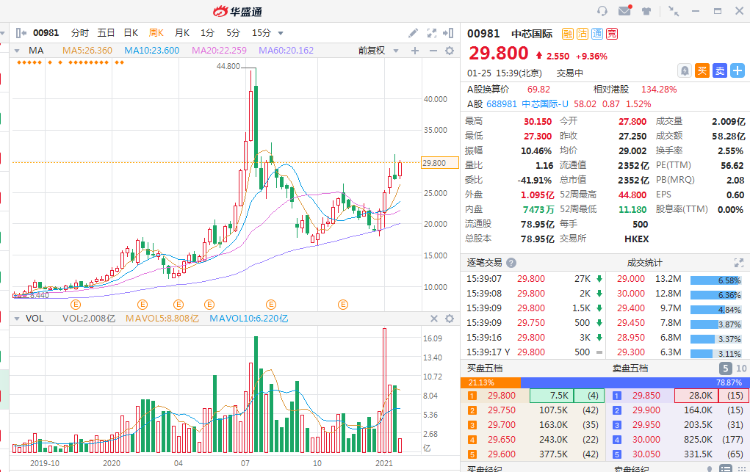Open the skin theme shirt icon

[x=646, y=11]
